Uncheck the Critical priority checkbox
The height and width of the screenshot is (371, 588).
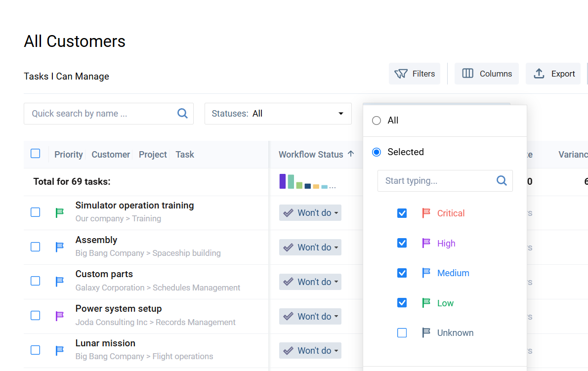402,213
